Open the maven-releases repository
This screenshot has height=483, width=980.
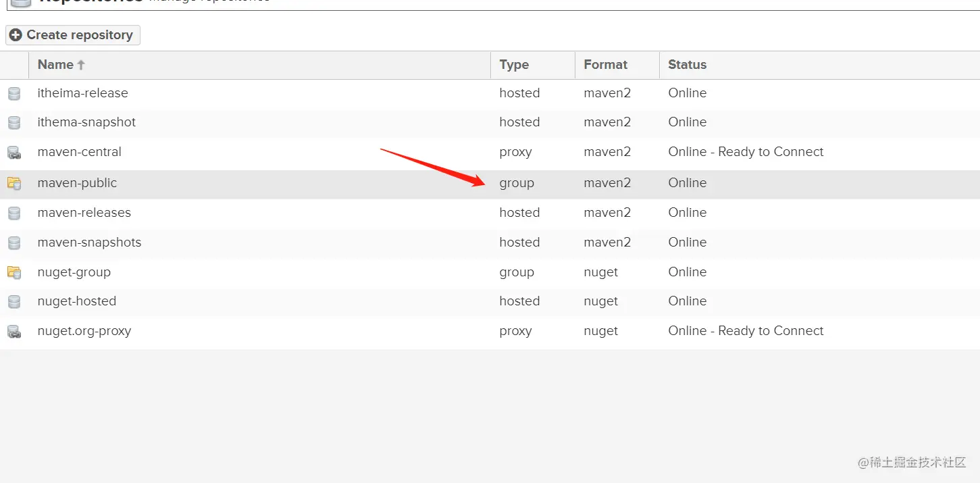tap(84, 213)
